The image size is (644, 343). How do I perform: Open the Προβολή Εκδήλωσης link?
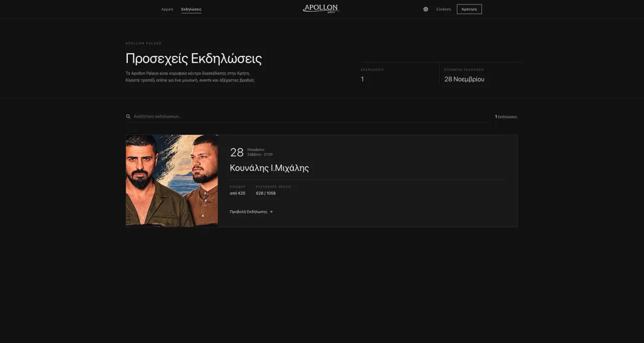pos(252,212)
